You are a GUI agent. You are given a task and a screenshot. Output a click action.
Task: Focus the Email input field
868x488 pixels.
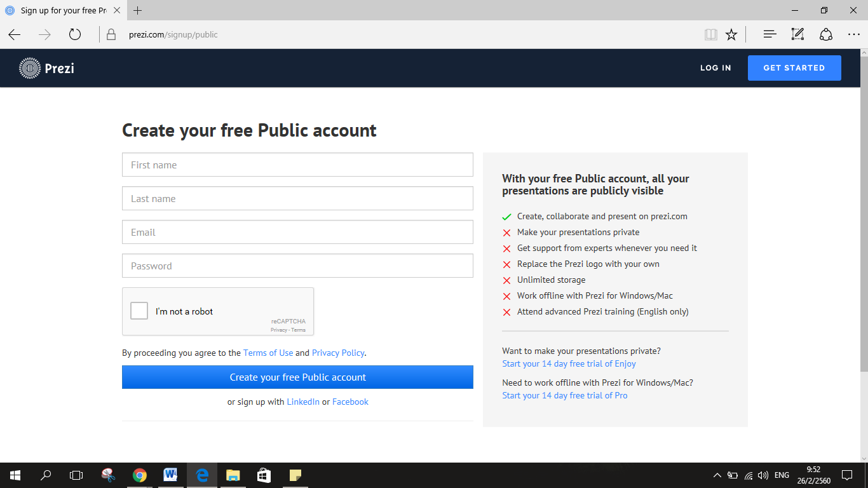(297, 232)
